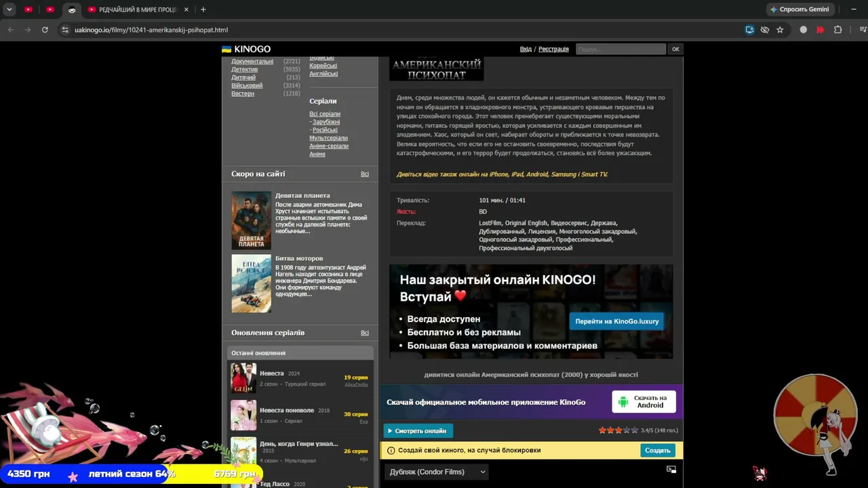Open the Реєстрація registration link
868x488 pixels.
553,49
